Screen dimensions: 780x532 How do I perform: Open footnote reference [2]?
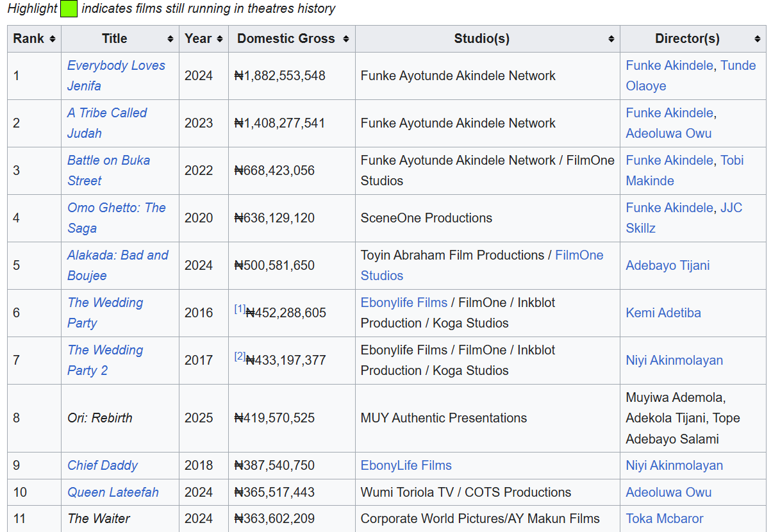240,356
